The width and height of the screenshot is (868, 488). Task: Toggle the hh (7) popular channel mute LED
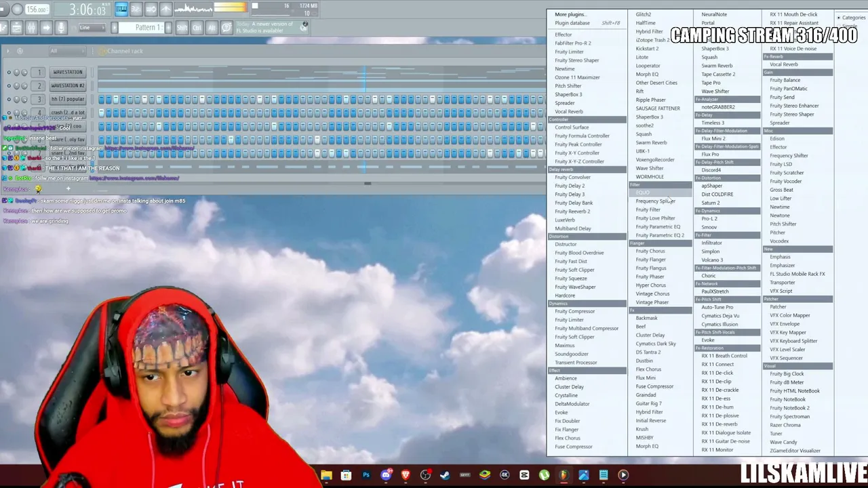[9, 100]
